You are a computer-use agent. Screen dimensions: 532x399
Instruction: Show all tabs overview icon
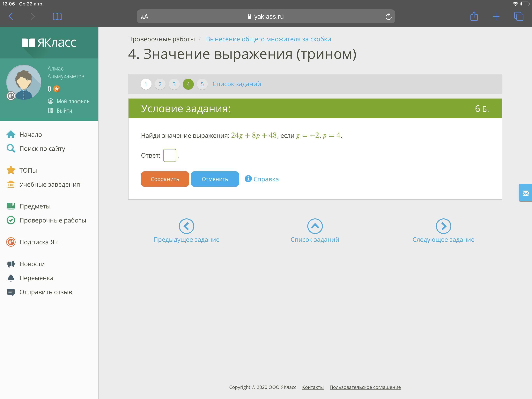pyautogui.click(x=519, y=16)
